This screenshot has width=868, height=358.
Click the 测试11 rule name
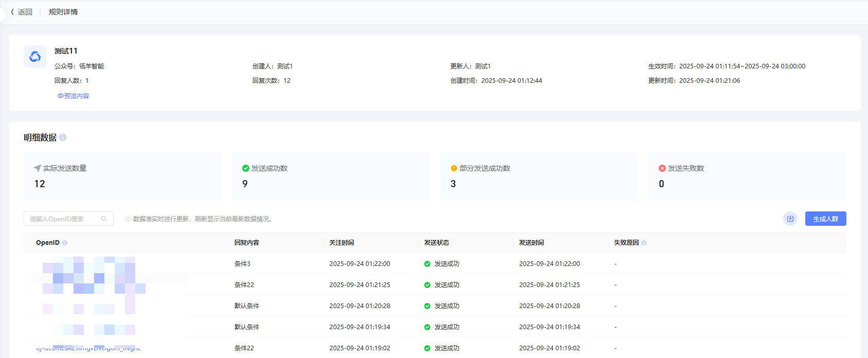pyautogui.click(x=66, y=51)
